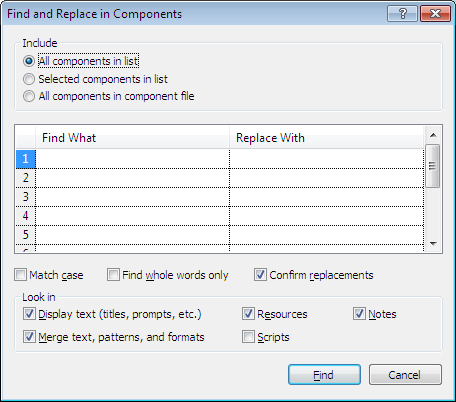The image size is (456, 402).
Task: Toggle Merge text, patterns, and formats
Action: pos(29,337)
